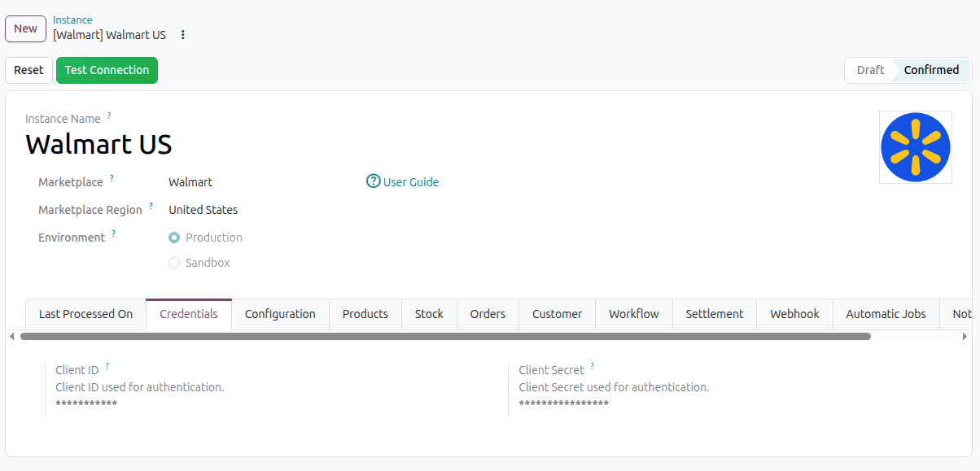Open the Credentials tab
The image size is (980, 471).
[x=189, y=314]
